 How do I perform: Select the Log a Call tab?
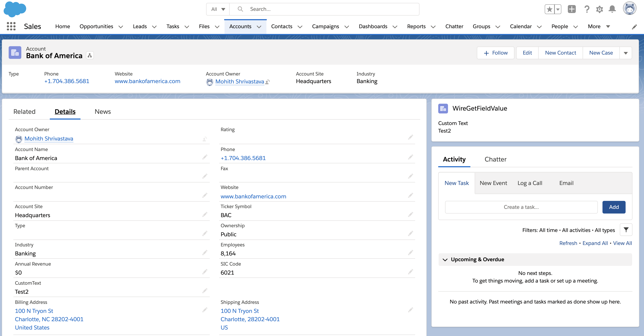pos(530,183)
